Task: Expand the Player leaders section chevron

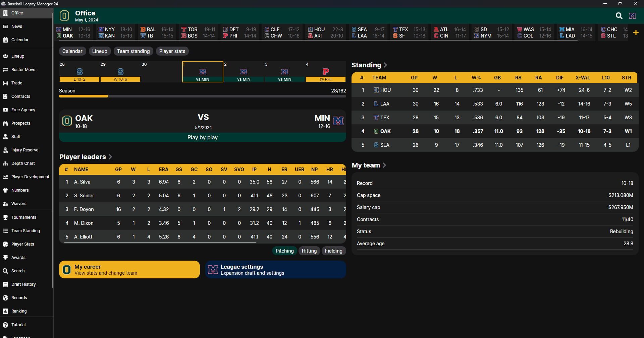Action: pyautogui.click(x=111, y=157)
